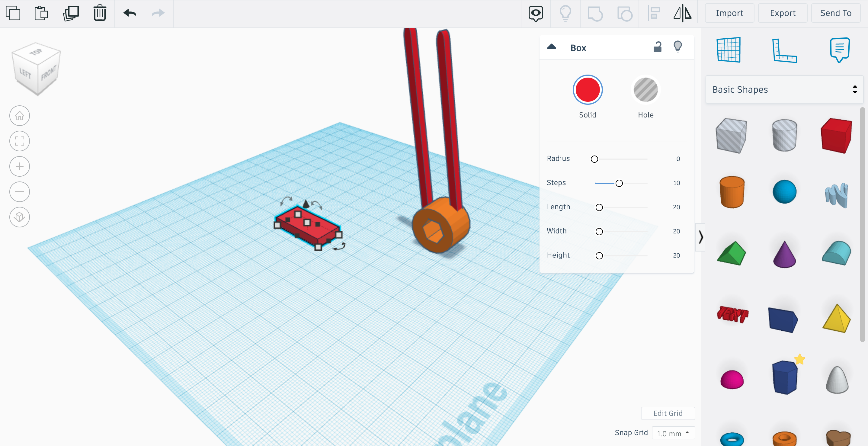Collapse the Box properties panel
This screenshot has height=446, width=868.
[x=552, y=47]
